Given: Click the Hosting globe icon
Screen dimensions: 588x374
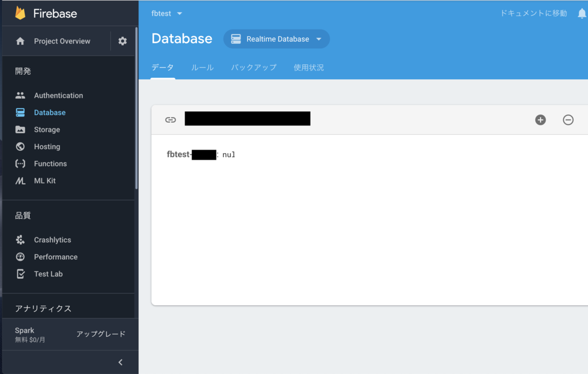Looking at the screenshot, I should pyautogui.click(x=20, y=146).
